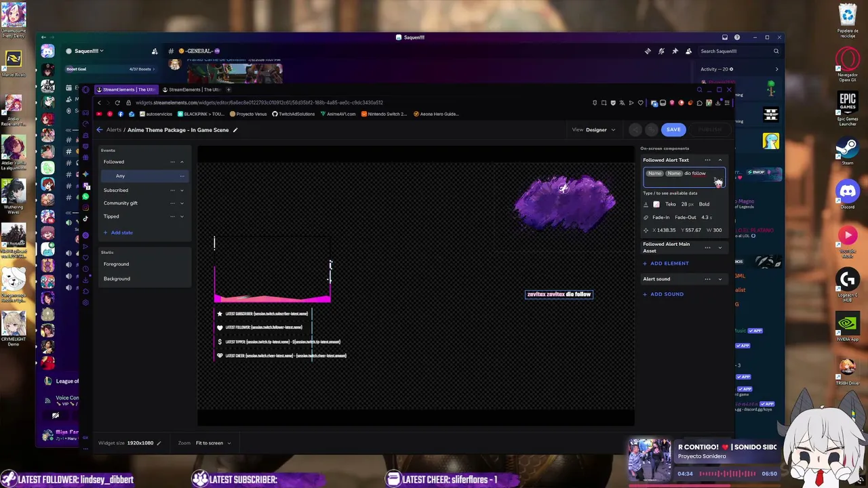Click ADD SOUND button
The height and width of the screenshot is (488, 868).
pyautogui.click(x=663, y=294)
